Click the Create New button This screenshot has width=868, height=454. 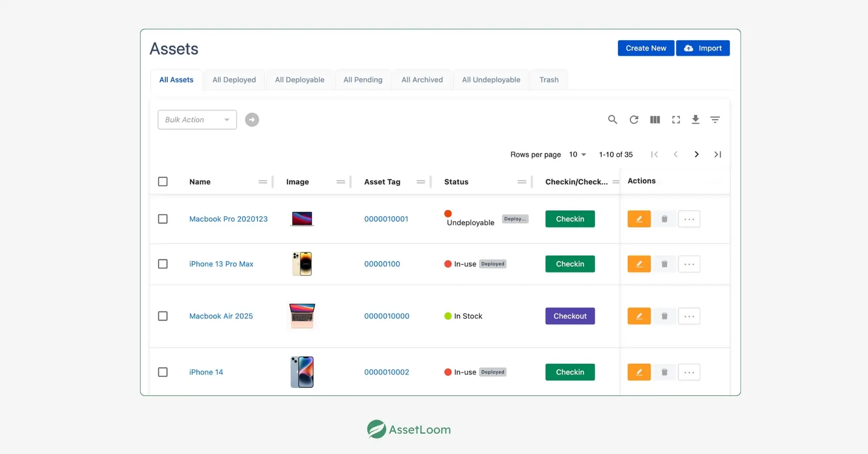click(x=645, y=48)
